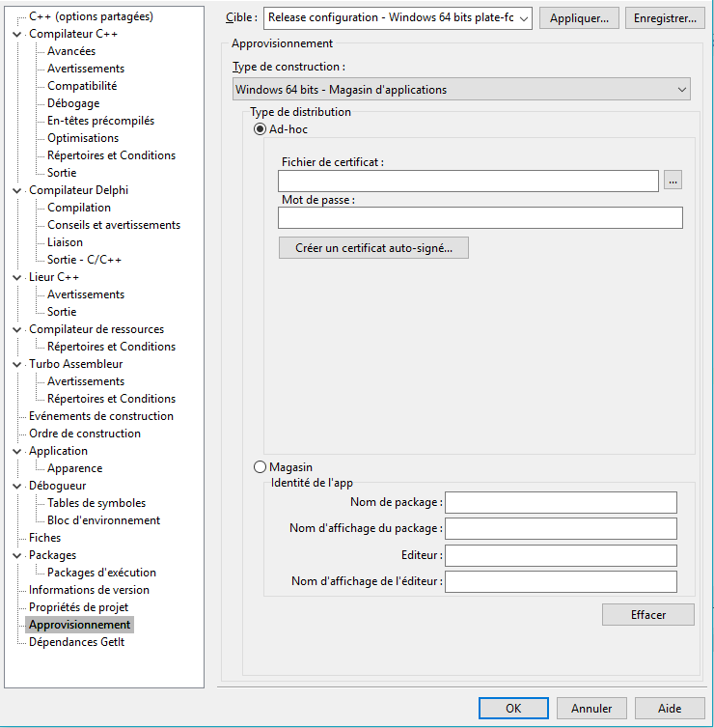The width and height of the screenshot is (714, 728).
Task: Collapse the Lieur C++ tree node
Action: 17,278
